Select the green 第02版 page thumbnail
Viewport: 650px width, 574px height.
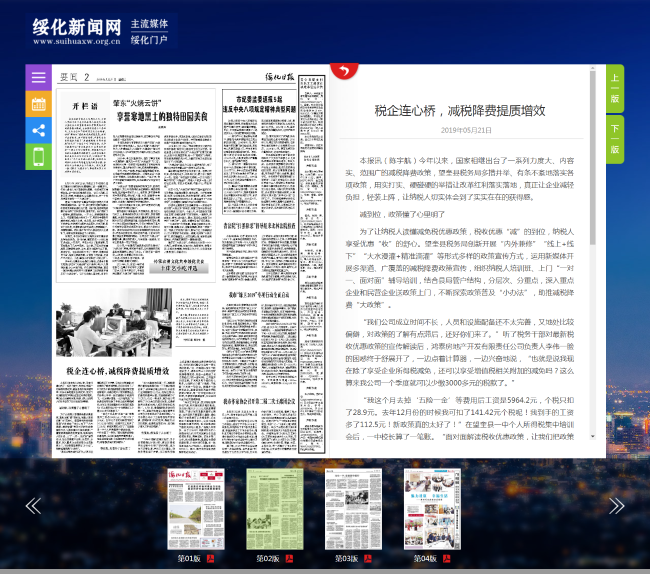(274, 508)
